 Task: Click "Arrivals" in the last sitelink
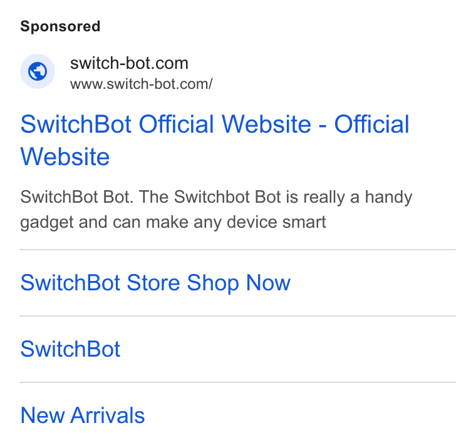point(108,415)
